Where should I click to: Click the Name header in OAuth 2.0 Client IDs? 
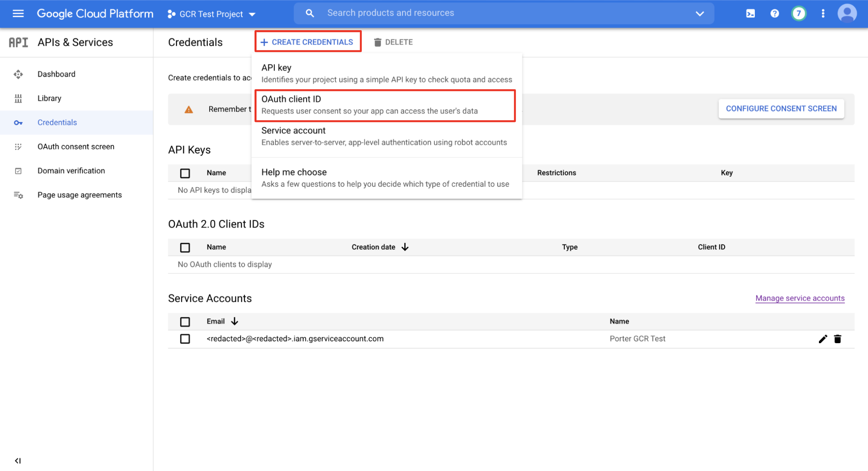click(216, 247)
